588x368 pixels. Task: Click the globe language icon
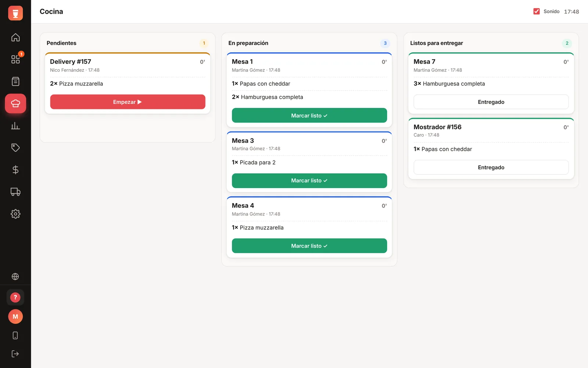tap(15, 276)
